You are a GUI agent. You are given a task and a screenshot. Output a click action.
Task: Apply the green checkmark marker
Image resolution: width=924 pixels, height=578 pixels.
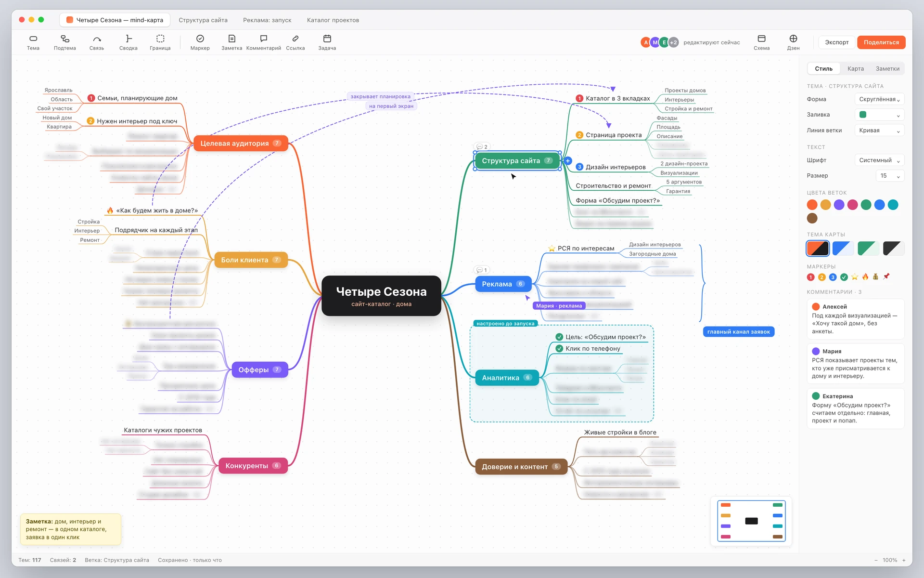pyautogui.click(x=844, y=277)
